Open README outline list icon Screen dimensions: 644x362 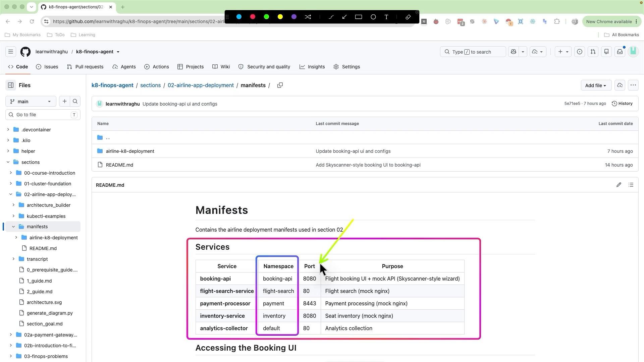631,185
